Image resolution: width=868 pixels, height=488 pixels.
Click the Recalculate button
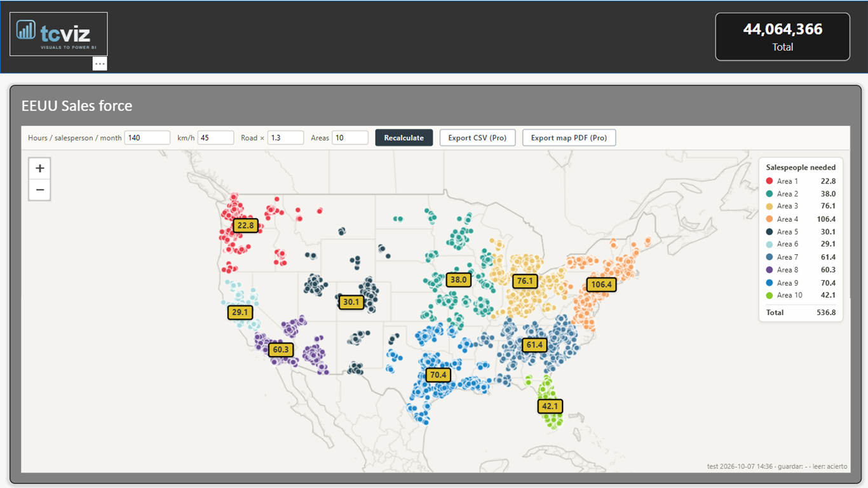[x=404, y=138]
